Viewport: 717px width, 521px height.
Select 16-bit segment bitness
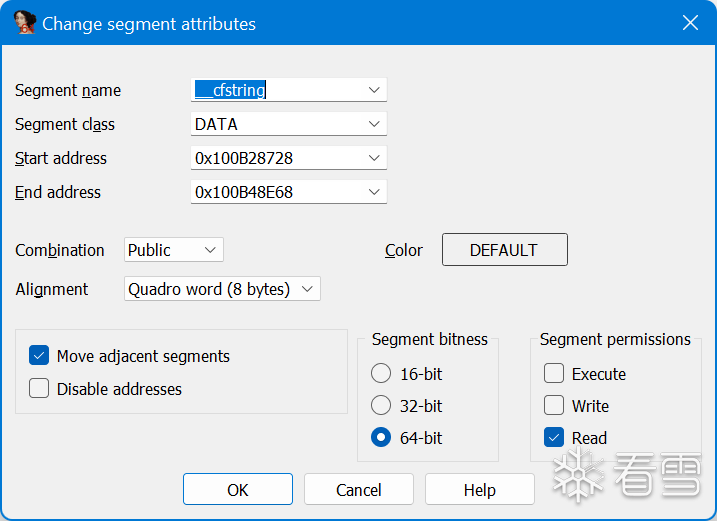point(381,374)
